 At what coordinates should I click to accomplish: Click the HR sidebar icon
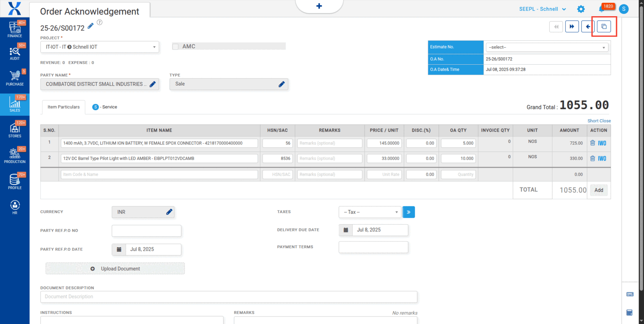(15, 206)
